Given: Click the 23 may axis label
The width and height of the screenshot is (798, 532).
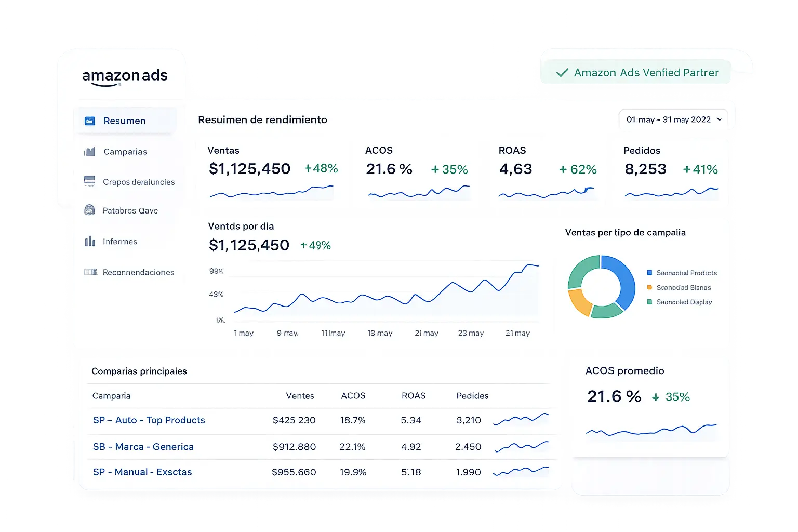Looking at the screenshot, I should pos(471,333).
